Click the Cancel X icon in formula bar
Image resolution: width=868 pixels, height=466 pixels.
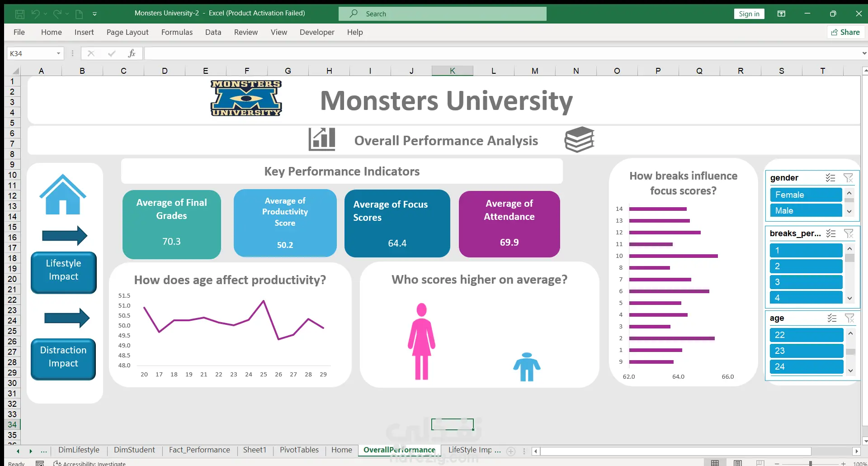[91, 53]
